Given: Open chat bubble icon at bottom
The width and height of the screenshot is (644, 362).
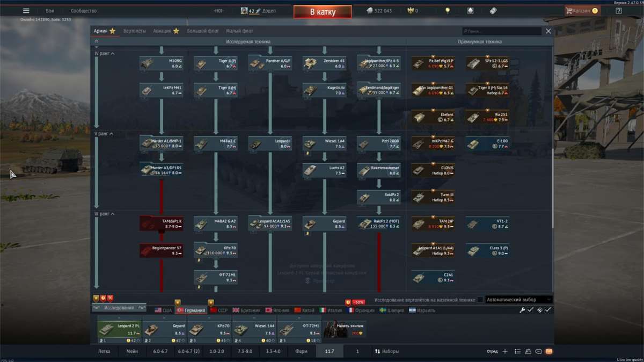Looking at the screenshot, I should 538,351.
